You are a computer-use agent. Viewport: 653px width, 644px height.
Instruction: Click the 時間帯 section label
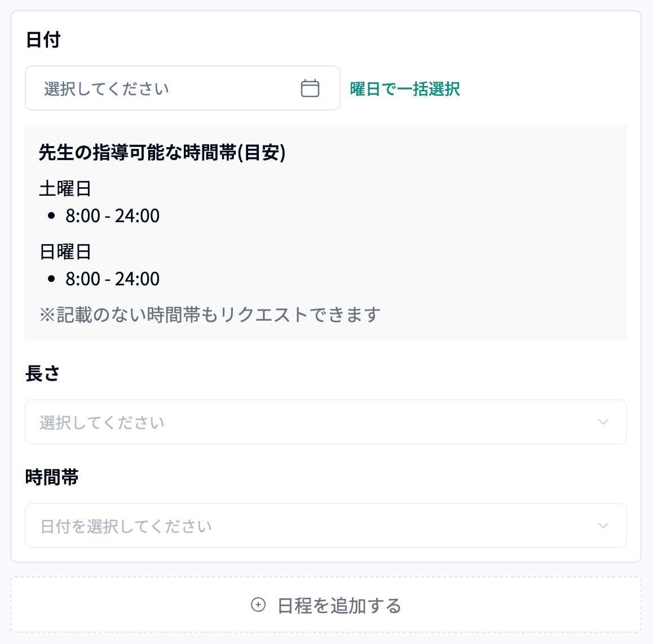point(52,478)
